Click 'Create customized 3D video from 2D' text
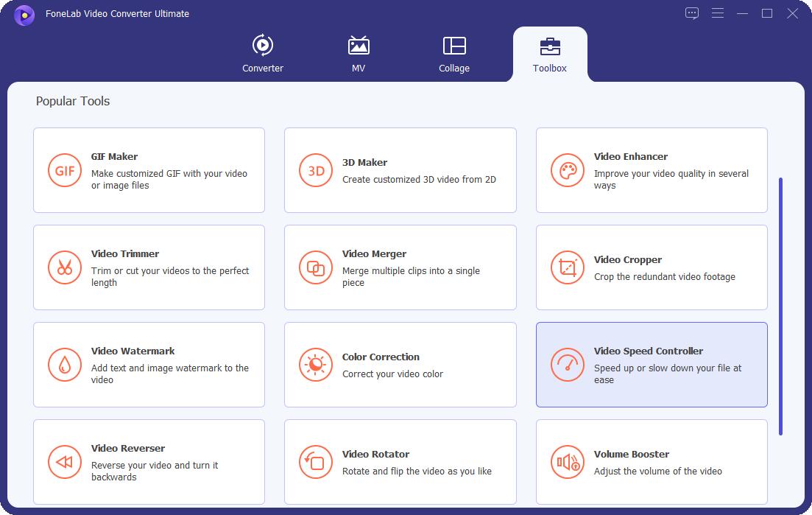812x515 pixels. coord(419,179)
